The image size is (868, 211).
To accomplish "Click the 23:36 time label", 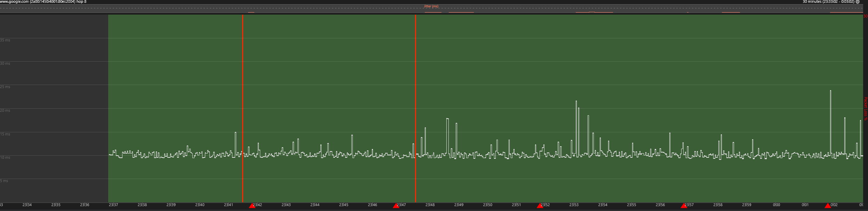I will [85, 205].
